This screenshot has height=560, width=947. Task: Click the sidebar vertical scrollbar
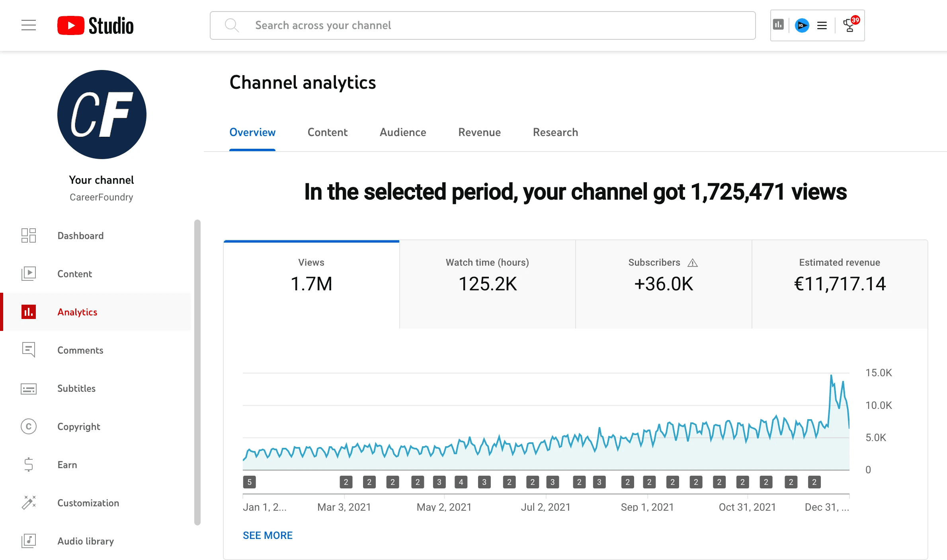(197, 372)
